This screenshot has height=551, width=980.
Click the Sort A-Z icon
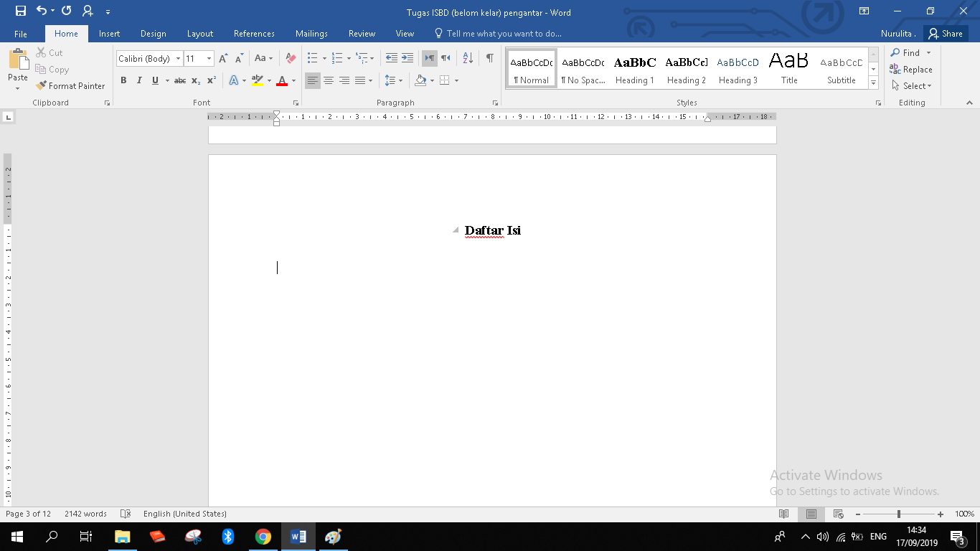(468, 58)
